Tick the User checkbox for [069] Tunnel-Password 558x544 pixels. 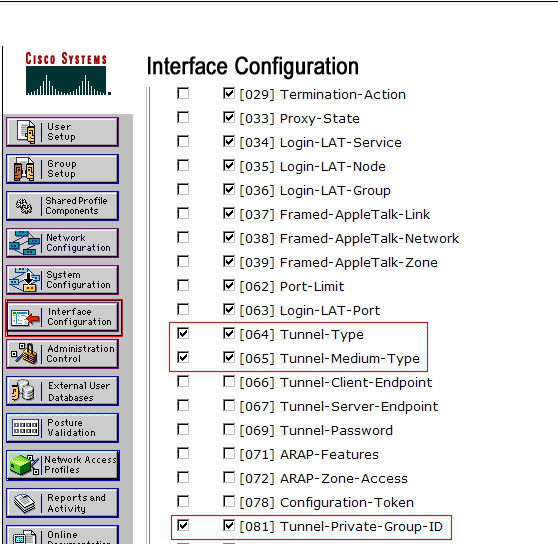point(183,429)
